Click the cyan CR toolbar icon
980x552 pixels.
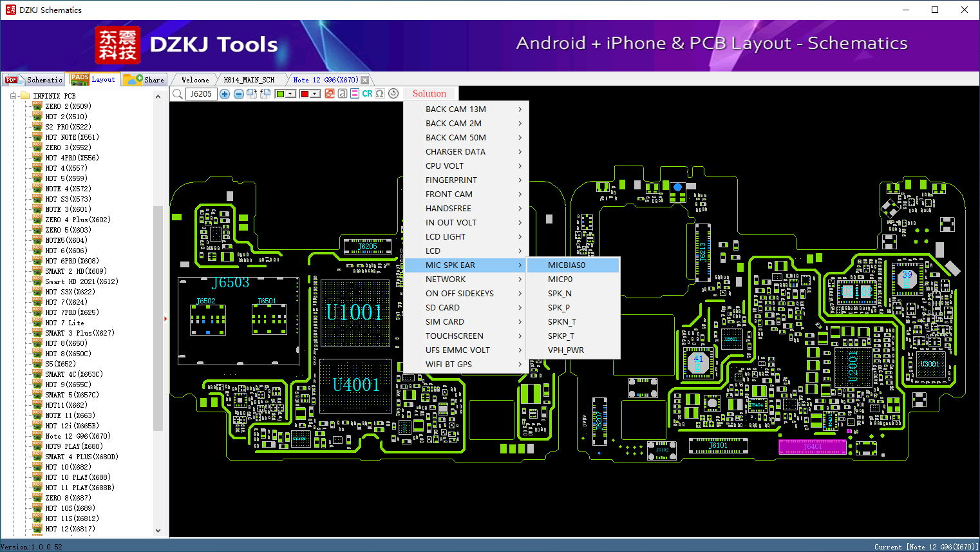click(367, 93)
